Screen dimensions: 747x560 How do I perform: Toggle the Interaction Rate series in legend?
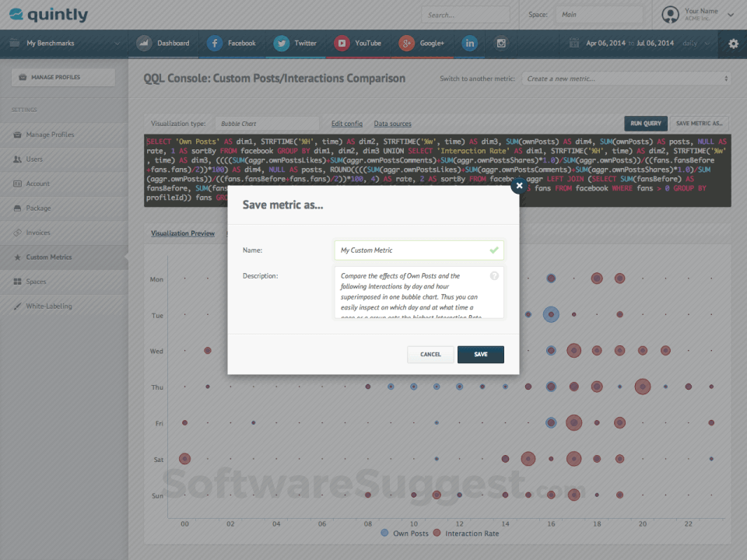(x=465, y=533)
